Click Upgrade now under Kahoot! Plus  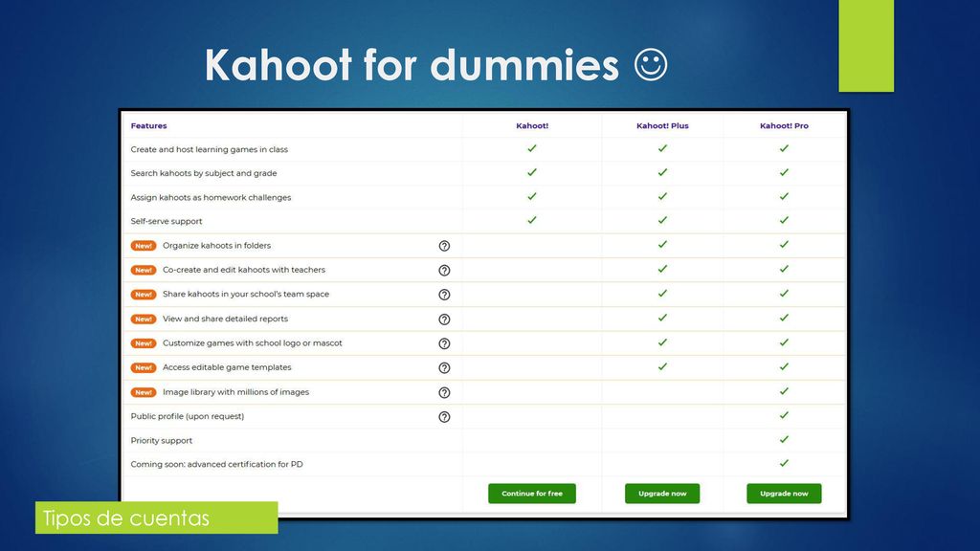(x=662, y=494)
